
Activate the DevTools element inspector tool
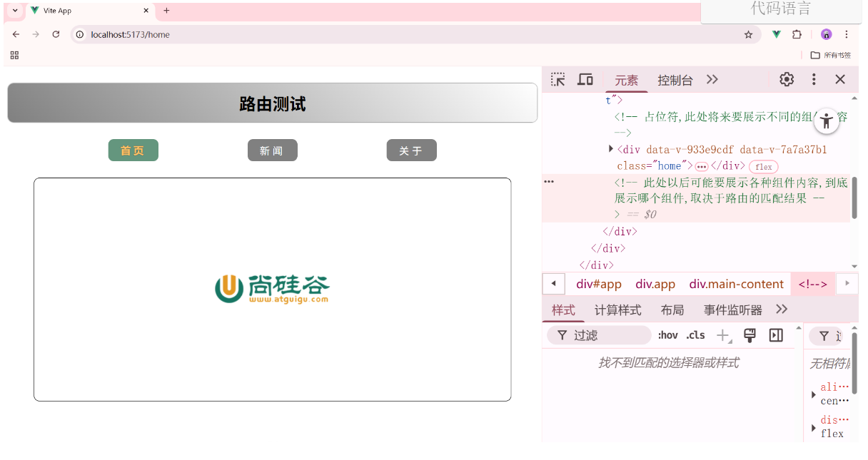click(558, 79)
